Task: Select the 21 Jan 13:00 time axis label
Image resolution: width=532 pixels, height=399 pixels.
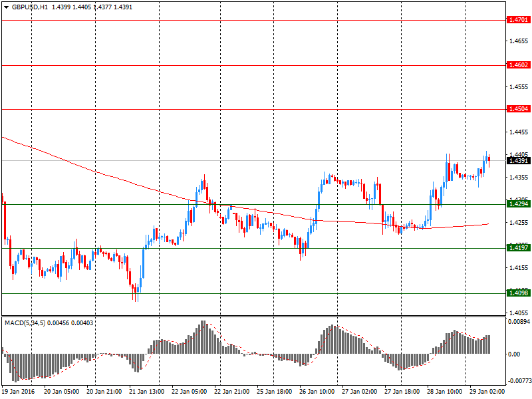Action: click(147, 392)
